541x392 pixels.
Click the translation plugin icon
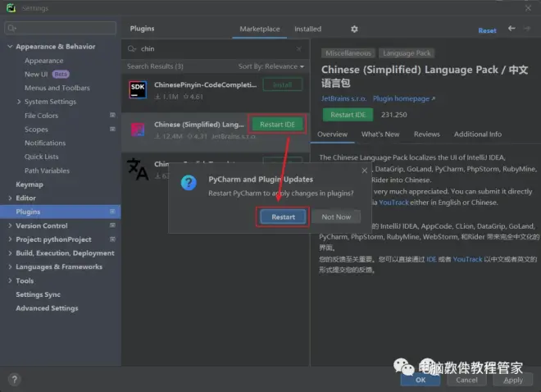point(138,169)
